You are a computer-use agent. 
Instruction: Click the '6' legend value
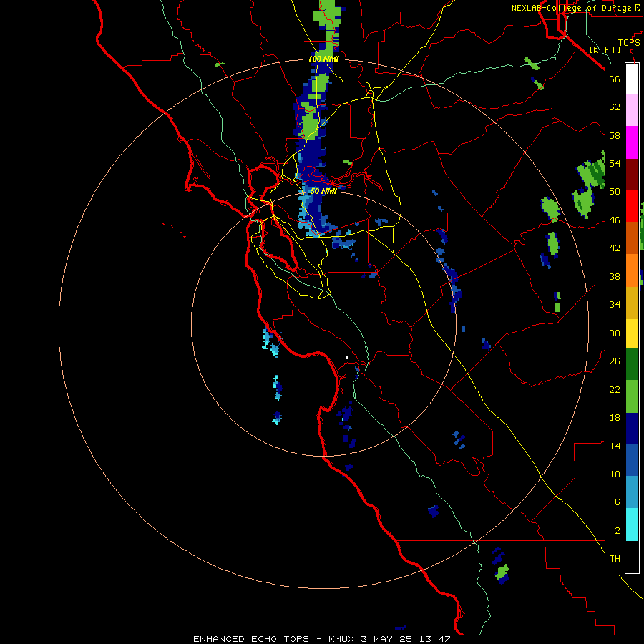tap(618, 502)
